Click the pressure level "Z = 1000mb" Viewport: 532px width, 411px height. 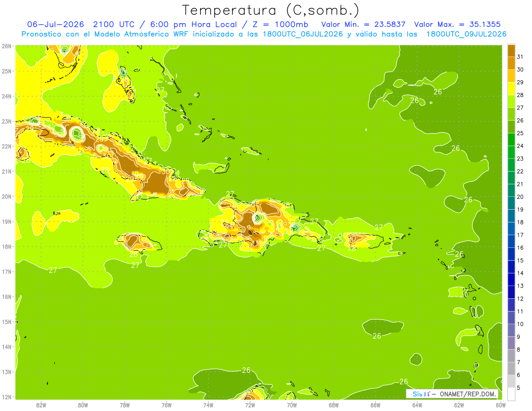click(x=278, y=24)
